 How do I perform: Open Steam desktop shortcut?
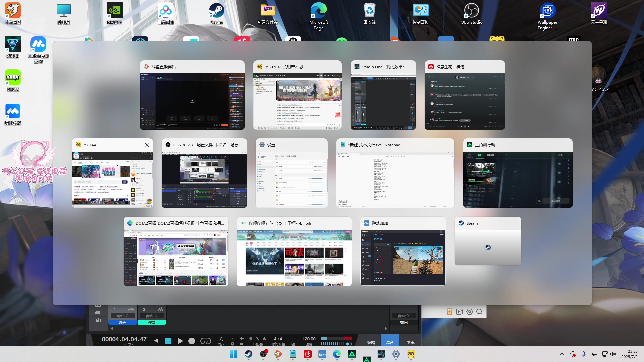pyautogui.click(x=217, y=14)
